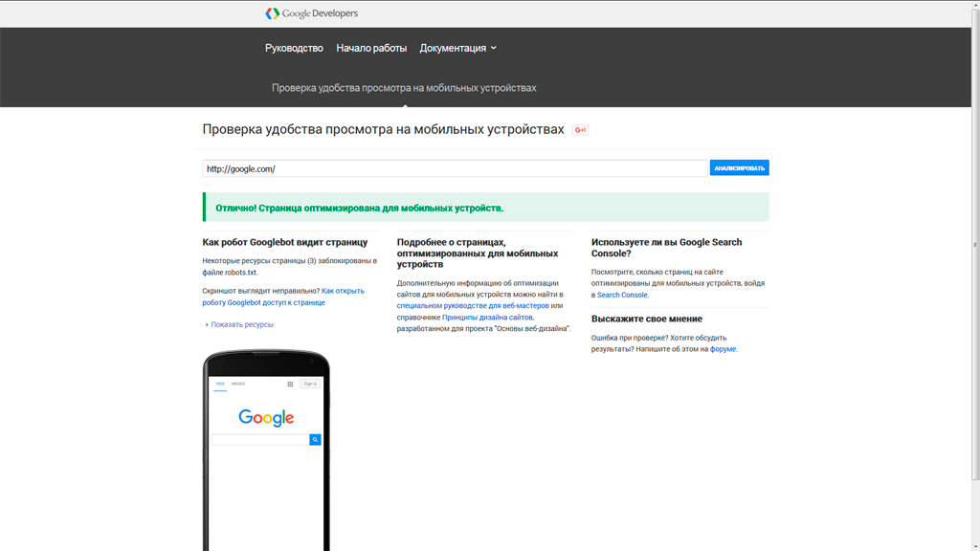Click the phone screenshot preview of Google
980x551 pixels.
tap(266, 452)
